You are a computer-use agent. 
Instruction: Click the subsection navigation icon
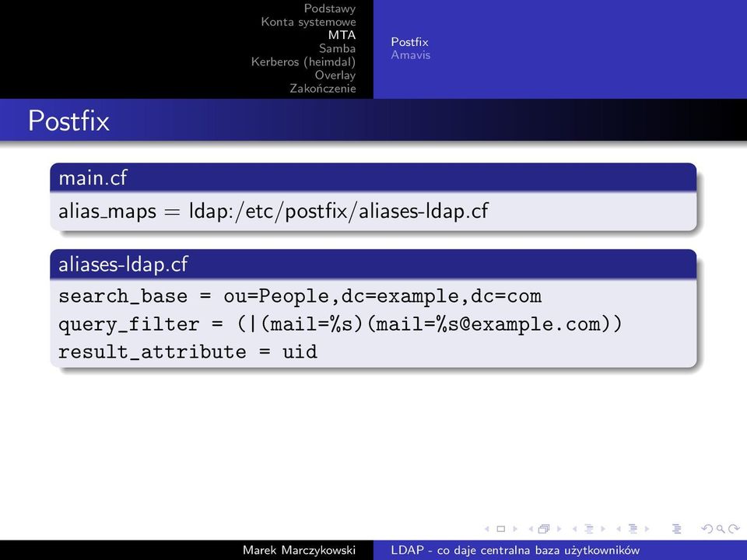[589, 529]
